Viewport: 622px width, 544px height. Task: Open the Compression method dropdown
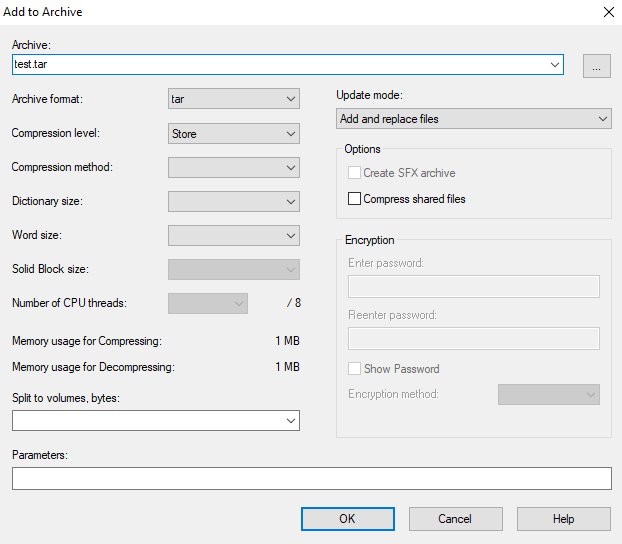coord(234,167)
